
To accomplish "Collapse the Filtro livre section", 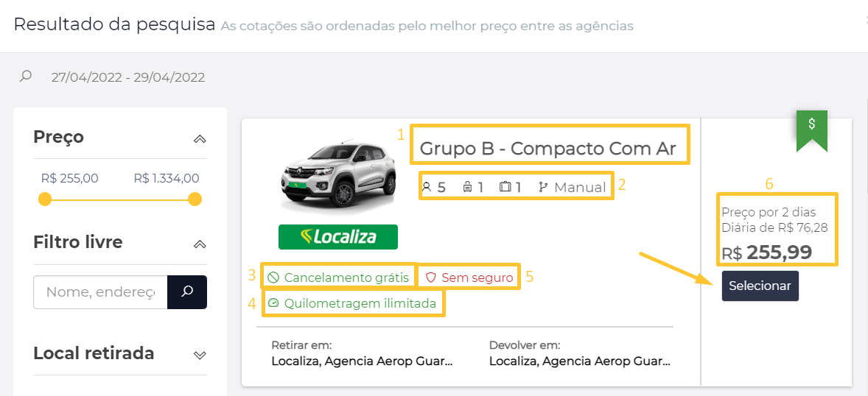I will coord(200,244).
